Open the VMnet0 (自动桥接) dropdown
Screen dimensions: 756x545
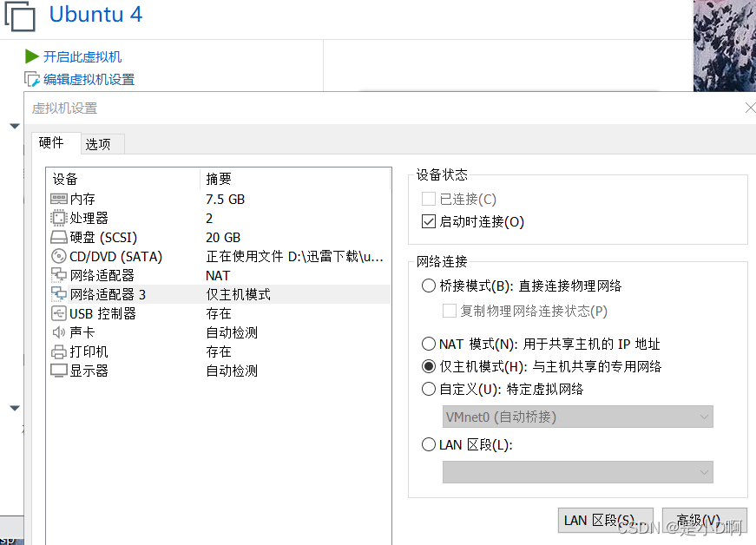point(577,417)
